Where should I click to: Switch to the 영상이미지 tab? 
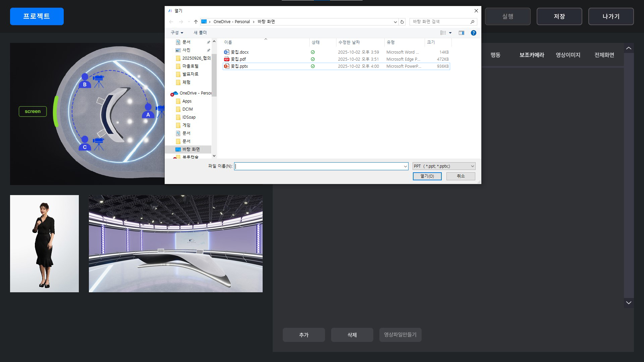pyautogui.click(x=568, y=55)
